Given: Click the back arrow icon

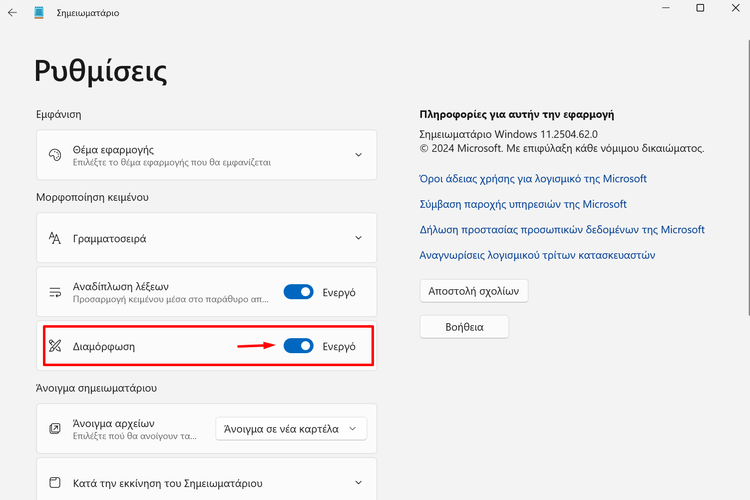Looking at the screenshot, I should pyautogui.click(x=12, y=13).
